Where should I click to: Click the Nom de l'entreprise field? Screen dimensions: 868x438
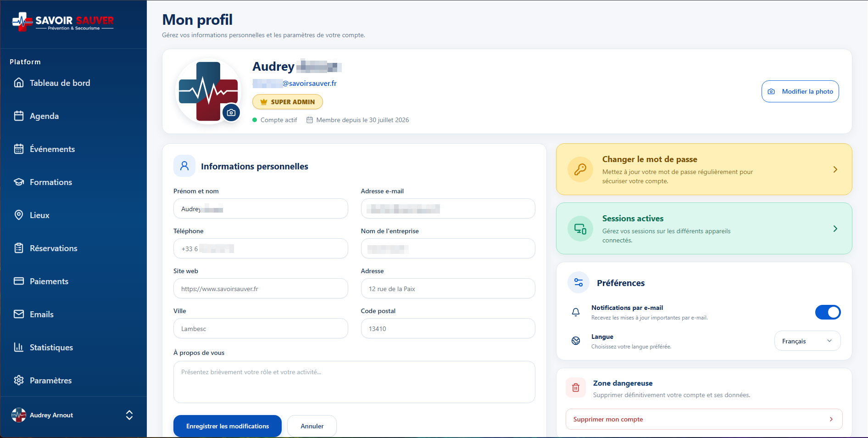click(x=448, y=248)
